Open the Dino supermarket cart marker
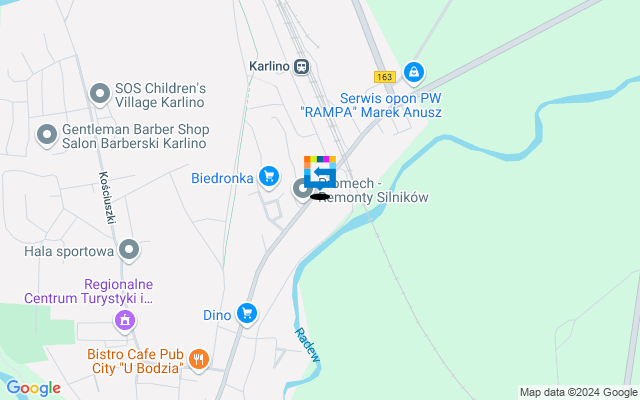Screen dimensions: 640x400 pyautogui.click(x=247, y=314)
